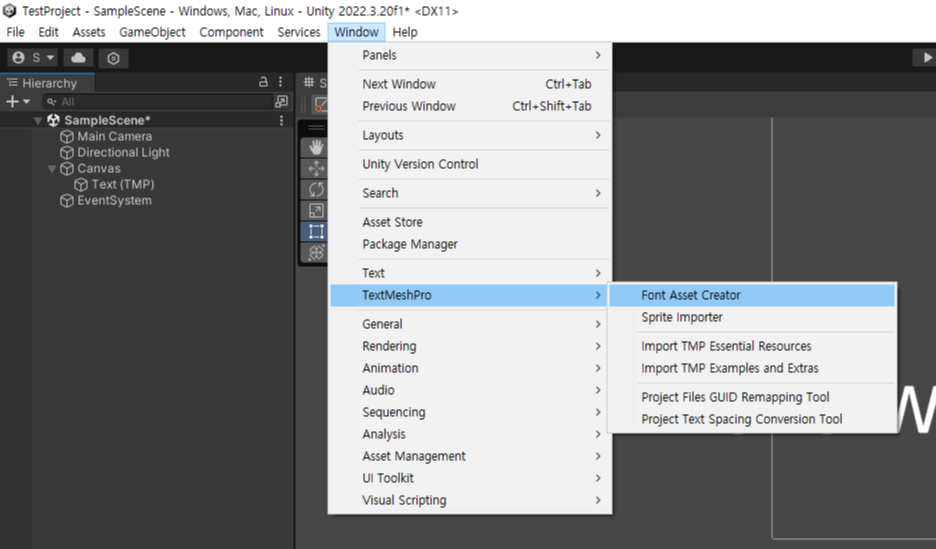This screenshot has width=936, height=549.
Task: Expand the Analysis submenu
Action: [470, 434]
